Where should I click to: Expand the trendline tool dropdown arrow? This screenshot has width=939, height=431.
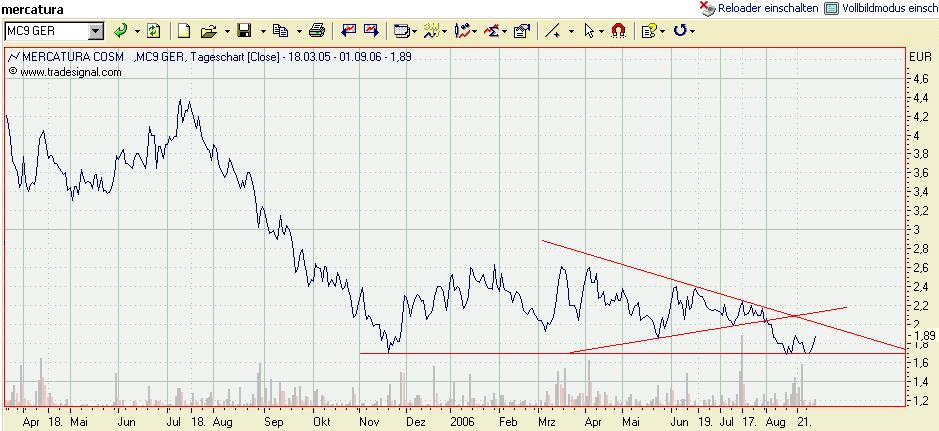click(571, 31)
